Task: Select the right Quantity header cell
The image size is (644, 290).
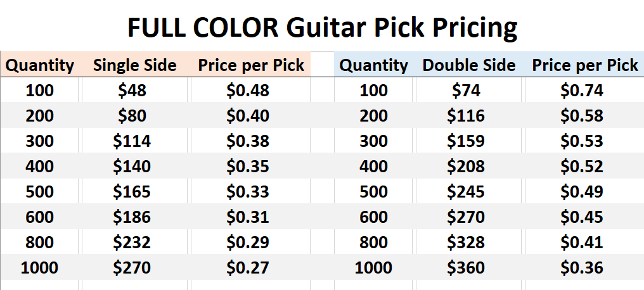Action: pos(374,65)
